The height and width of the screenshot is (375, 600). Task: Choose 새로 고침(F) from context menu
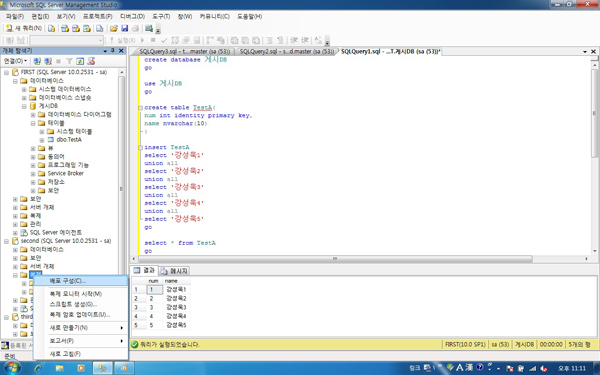click(81, 354)
